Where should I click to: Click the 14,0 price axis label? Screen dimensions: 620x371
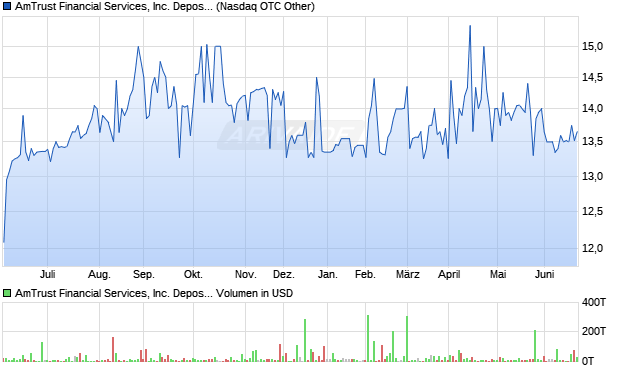tap(592, 108)
